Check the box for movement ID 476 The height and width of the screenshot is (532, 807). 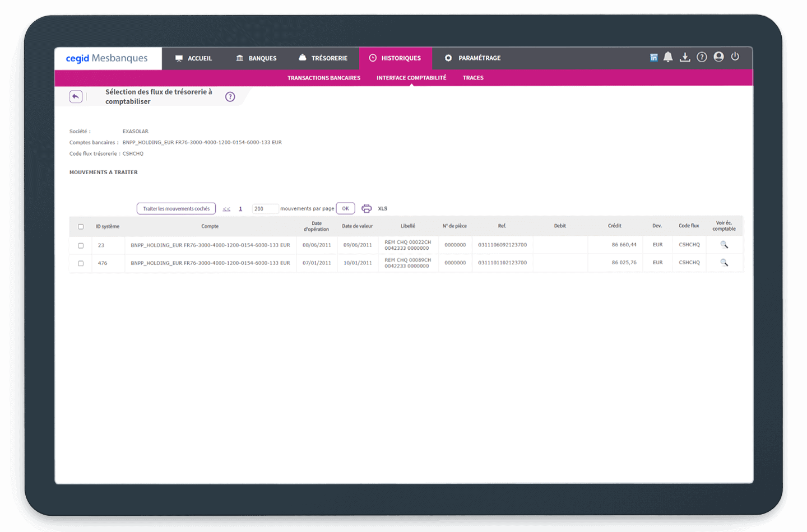81,263
